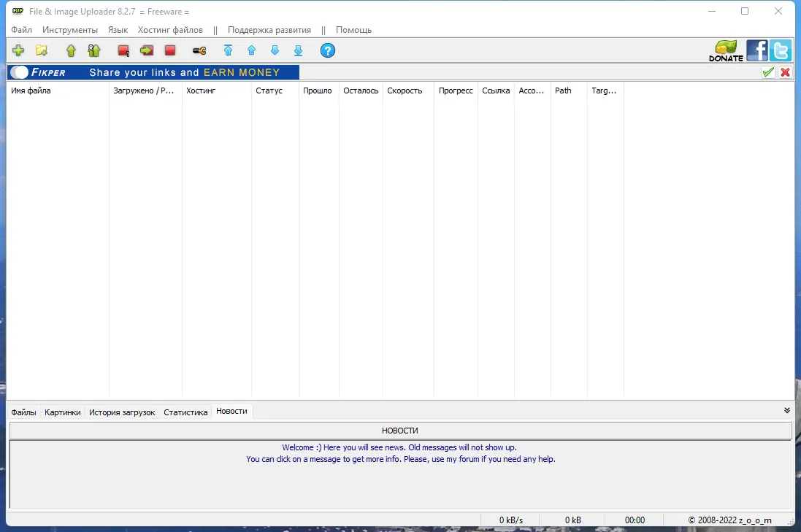Click the green arrow over red box icon
Screen dimensions: 801x532
[147, 50]
